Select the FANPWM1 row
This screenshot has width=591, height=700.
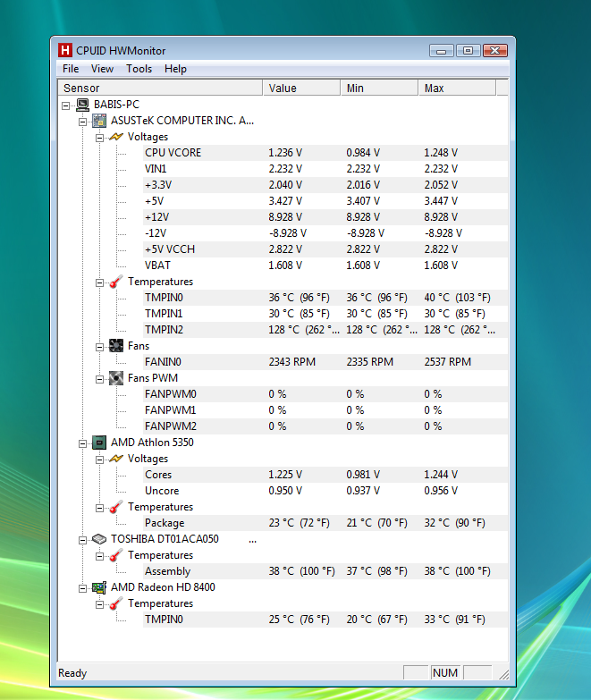[325, 410]
